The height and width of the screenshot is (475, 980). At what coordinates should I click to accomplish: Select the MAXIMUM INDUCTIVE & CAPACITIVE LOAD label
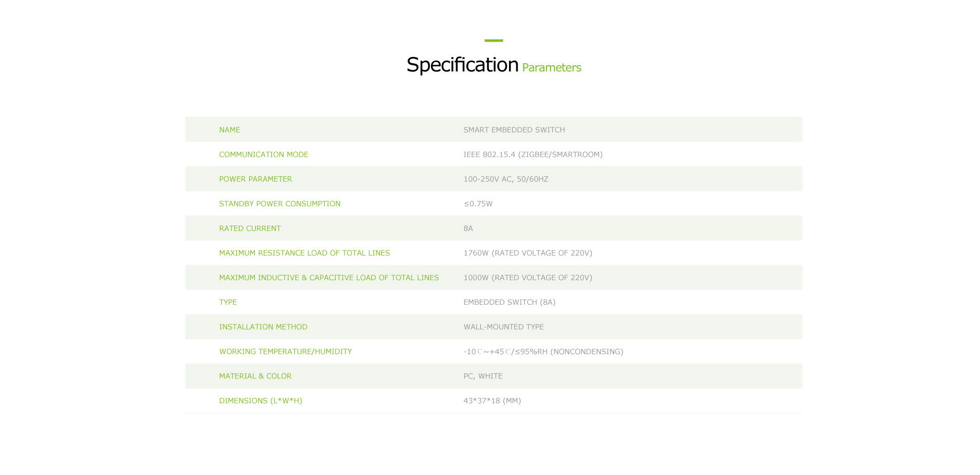[x=329, y=278]
